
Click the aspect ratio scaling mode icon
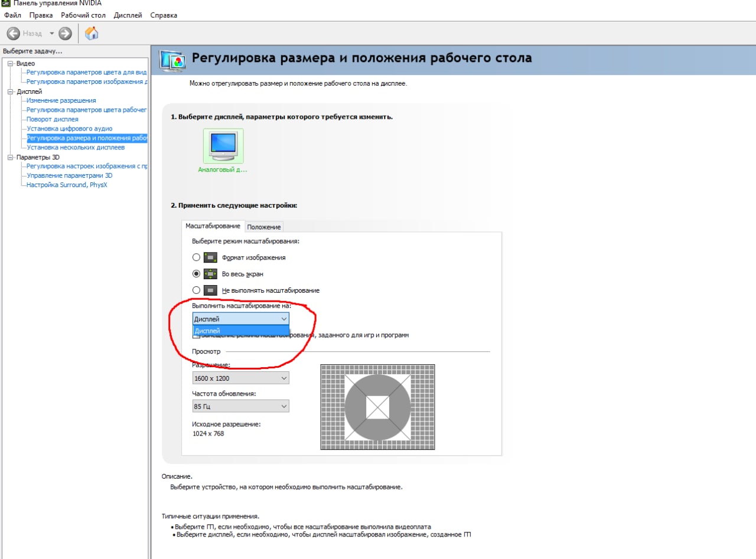click(x=211, y=257)
